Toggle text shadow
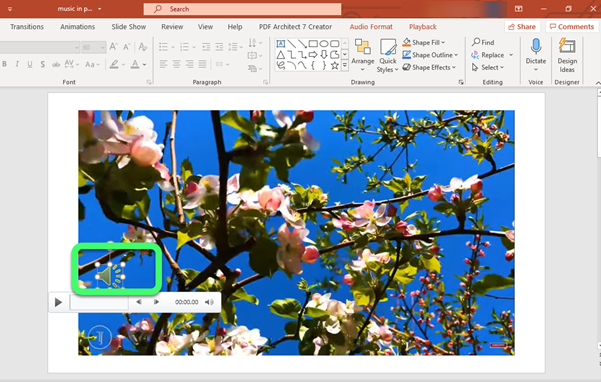The width and height of the screenshot is (601, 382). [43, 64]
